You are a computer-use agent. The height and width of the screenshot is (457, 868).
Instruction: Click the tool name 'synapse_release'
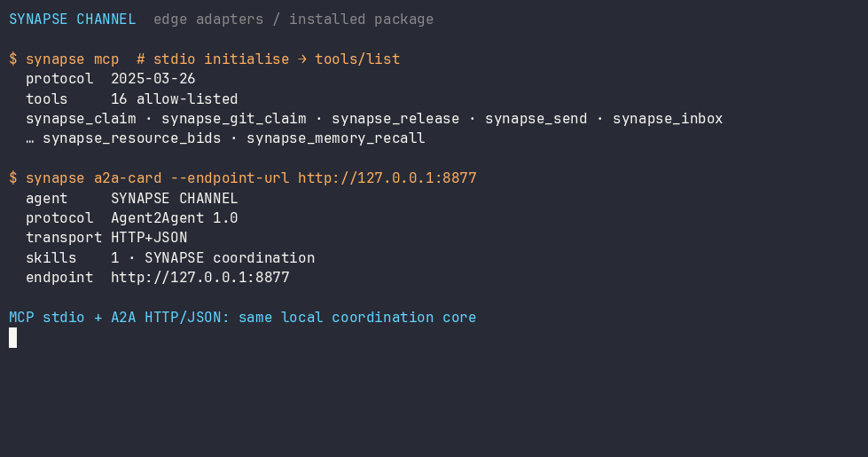[395, 119]
